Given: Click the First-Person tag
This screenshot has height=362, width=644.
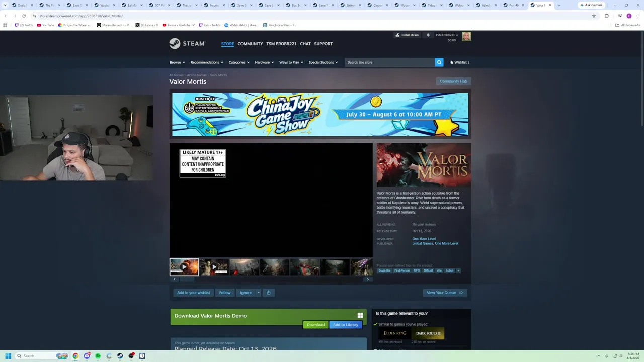Looking at the screenshot, I should (402, 270).
